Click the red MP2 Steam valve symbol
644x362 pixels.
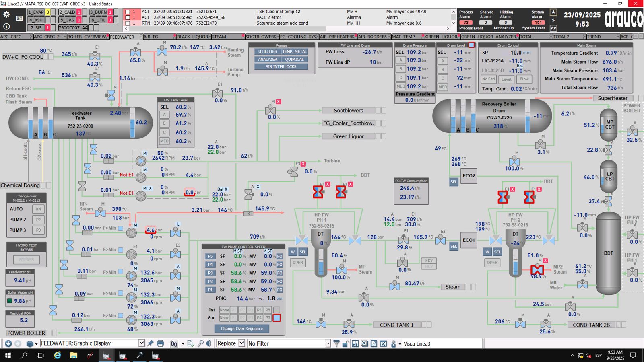point(537,269)
